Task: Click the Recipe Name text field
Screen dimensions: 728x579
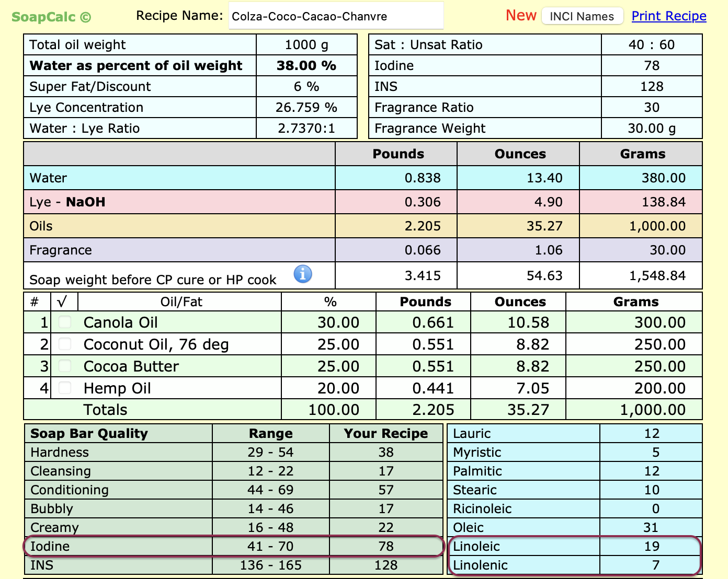Action: 336,16
